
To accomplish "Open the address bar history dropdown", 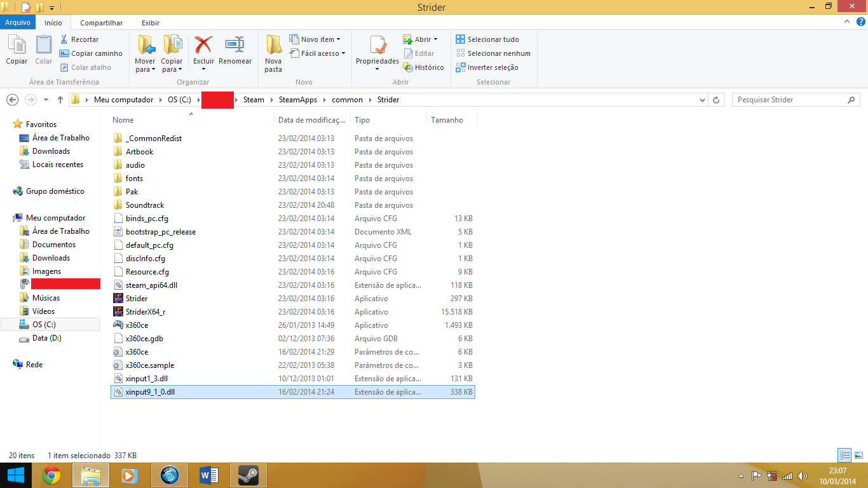I will [x=702, y=100].
